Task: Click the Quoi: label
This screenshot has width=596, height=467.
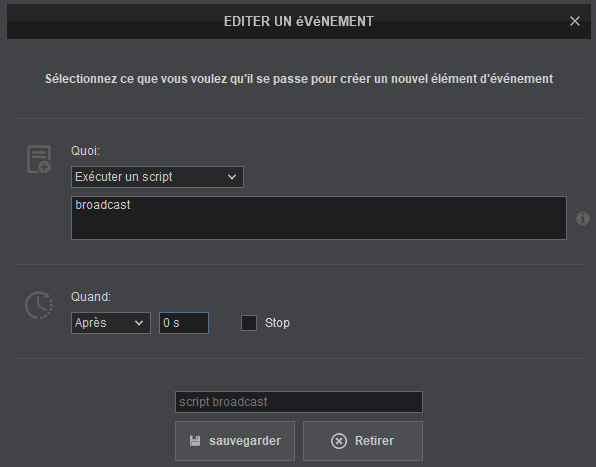Action: click(x=86, y=151)
